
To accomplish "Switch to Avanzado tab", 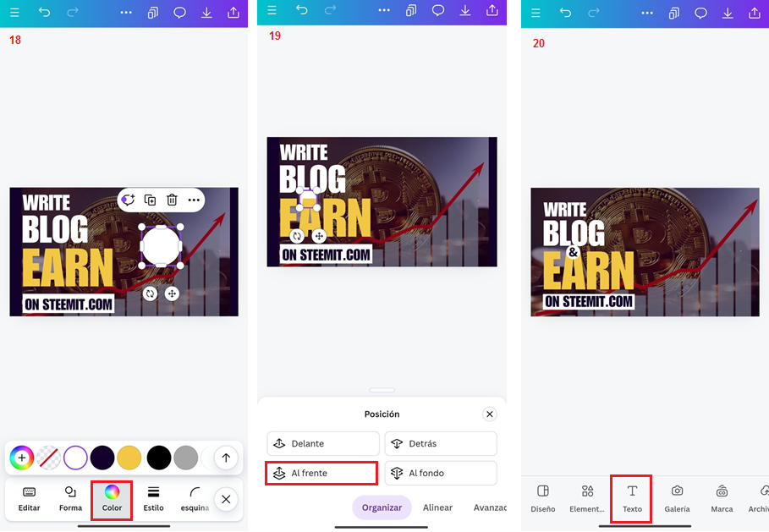I will tap(490, 507).
